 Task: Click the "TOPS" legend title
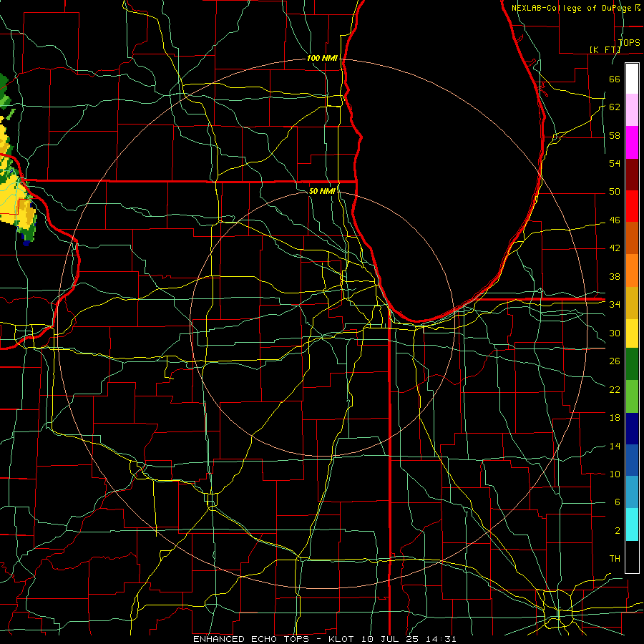pyautogui.click(x=629, y=42)
